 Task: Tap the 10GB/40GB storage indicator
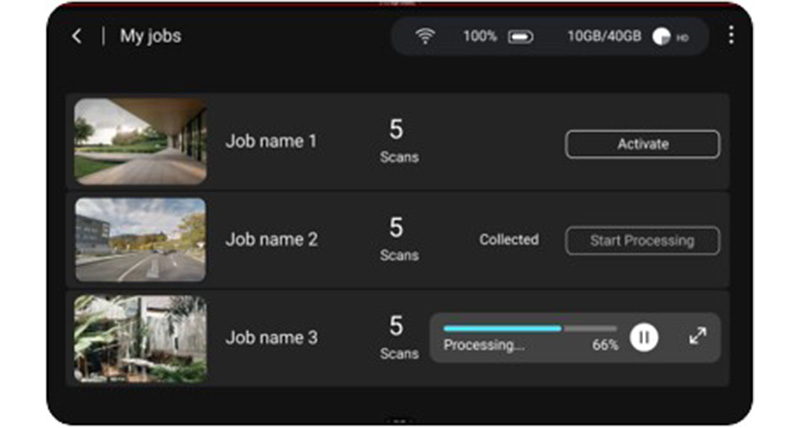point(604,36)
